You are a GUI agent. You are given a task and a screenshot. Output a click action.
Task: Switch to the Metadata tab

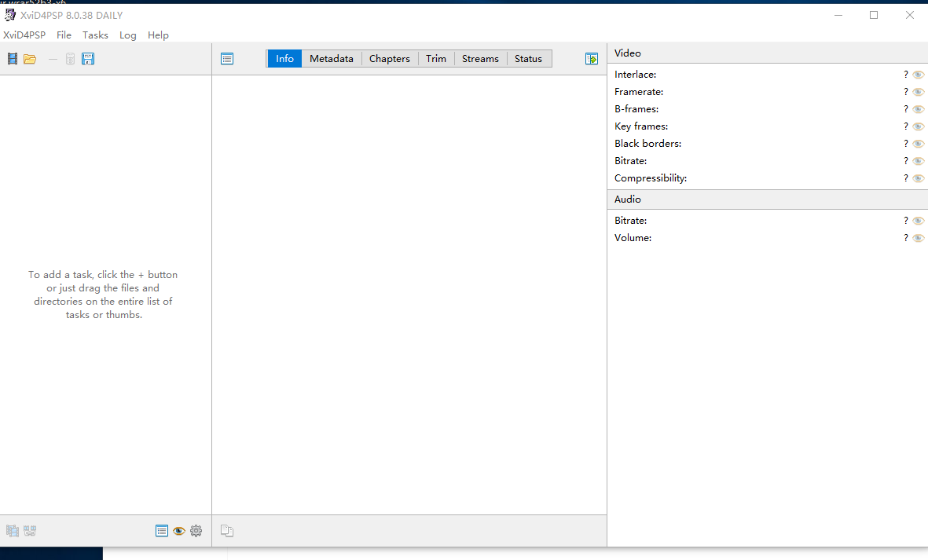332,59
